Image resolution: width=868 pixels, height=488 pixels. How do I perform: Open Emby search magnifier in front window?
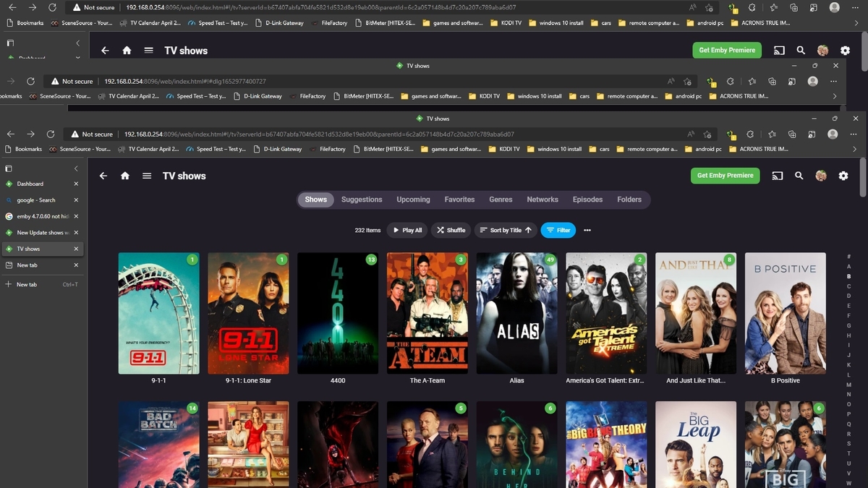coord(799,176)
